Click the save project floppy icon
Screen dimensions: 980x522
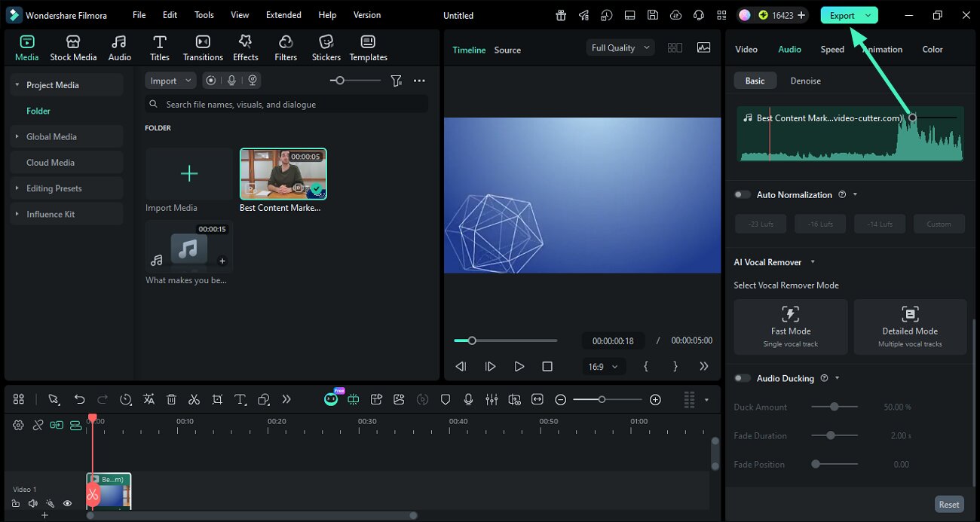[x=653, y=15]
